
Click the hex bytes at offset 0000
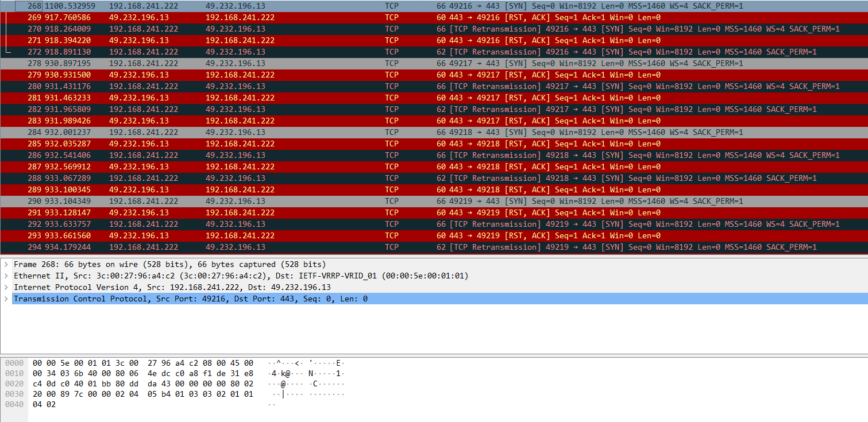143,363
